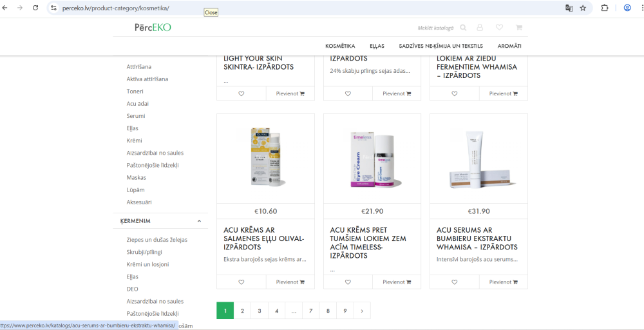Screen dimensions: 644x330
Task: Open the browser extensions puzzle icon
Action: pos(605,8)
